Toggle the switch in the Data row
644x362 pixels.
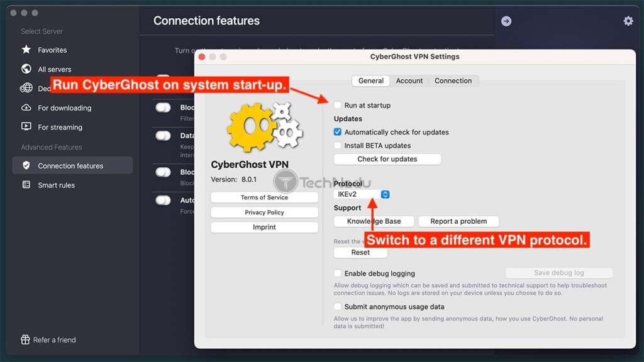pos(163,136)
